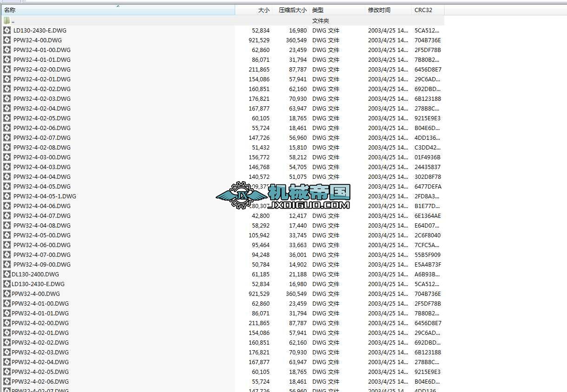The image size is (567, 392).
Task: Select the PPW32-4-03-00.DWG file row
Action: pos(41,157)
